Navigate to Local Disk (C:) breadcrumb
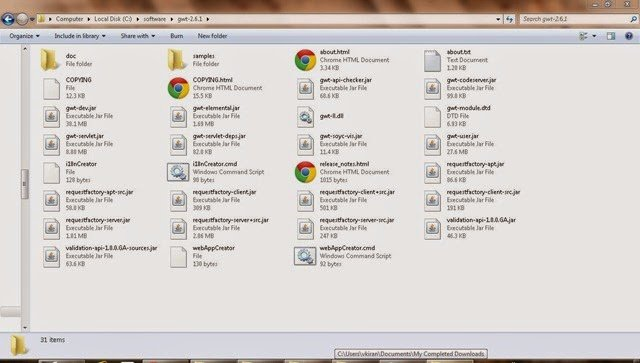 [113, 19]
